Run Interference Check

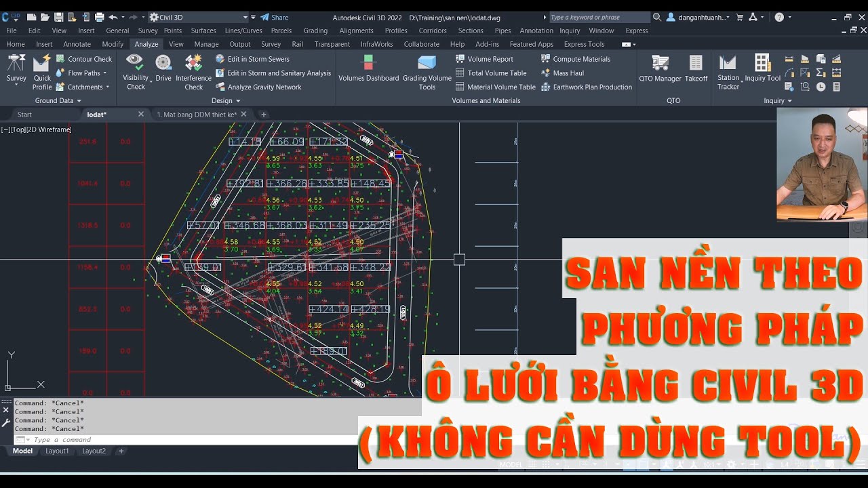coord(194,72)
